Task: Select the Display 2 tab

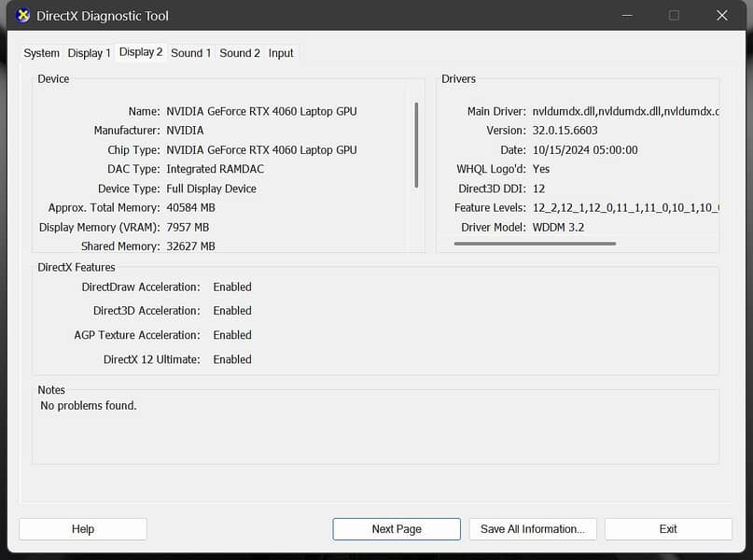Action: [x=141, y=52]
